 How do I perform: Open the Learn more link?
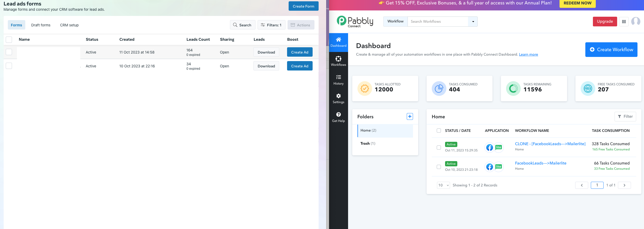click(528, 54)
